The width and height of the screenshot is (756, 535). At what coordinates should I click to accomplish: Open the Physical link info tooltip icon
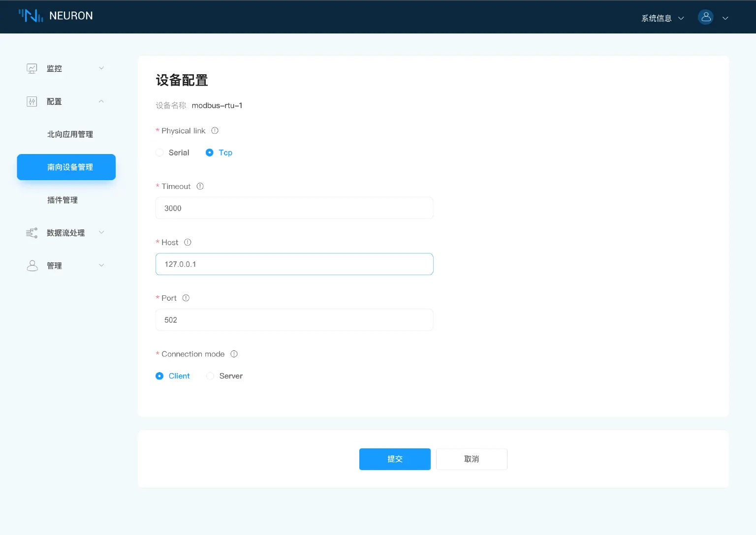tap(214, 130)
